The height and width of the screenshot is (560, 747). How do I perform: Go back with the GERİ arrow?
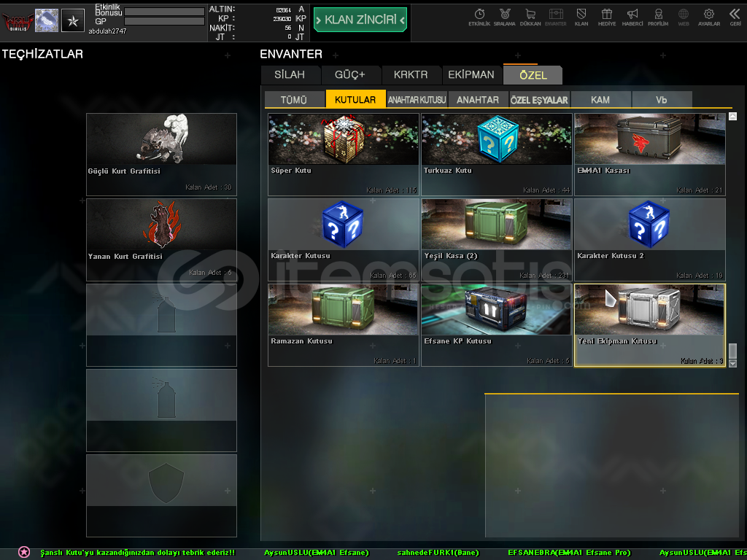[735, 17]
